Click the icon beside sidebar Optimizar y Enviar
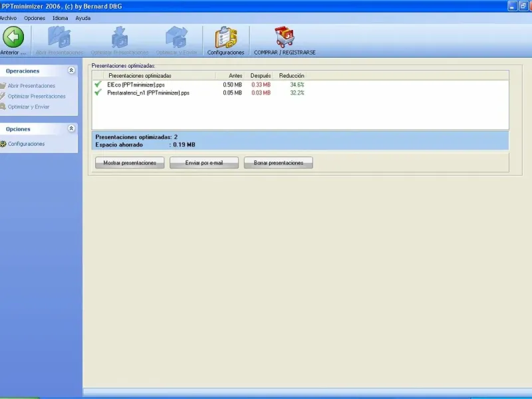 tap(3, 106)
